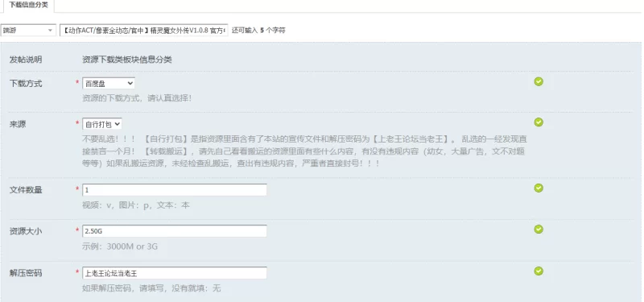The height and width of the screenshot is (302, 644).
Task: Click the 资源大小 input field
Action: click(175, 231)
